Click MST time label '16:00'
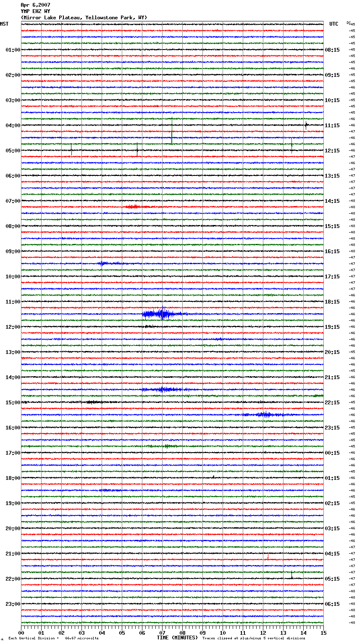357x644 pixels. (x=13, y=428)
